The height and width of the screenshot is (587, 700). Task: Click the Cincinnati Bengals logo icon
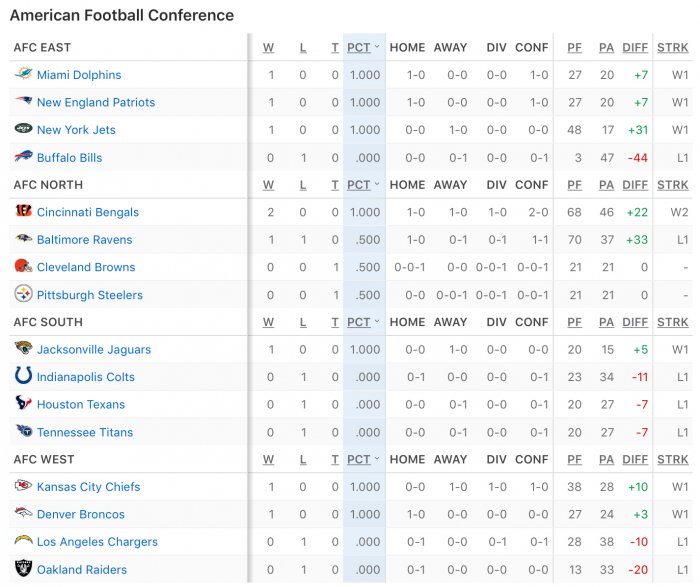[23, 211]
